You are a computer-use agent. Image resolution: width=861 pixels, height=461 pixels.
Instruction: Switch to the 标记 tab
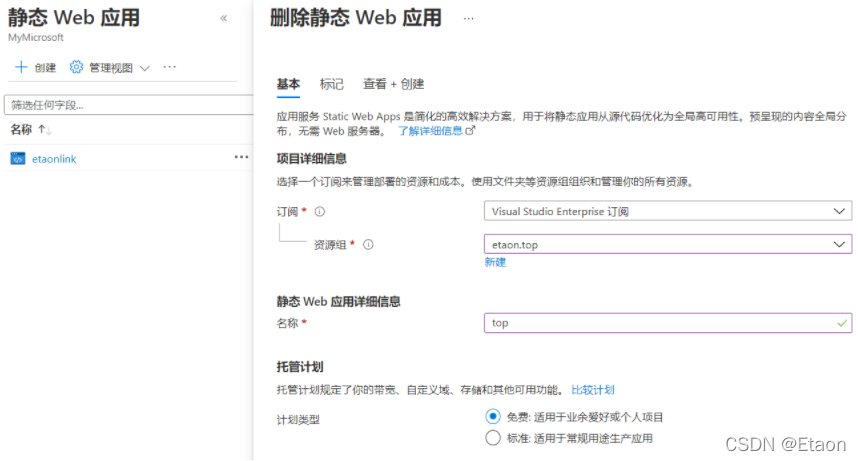click(331, 84)
